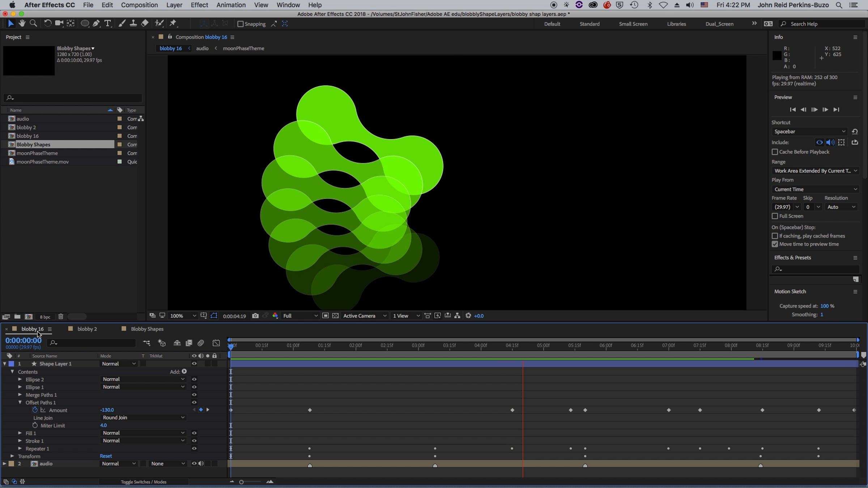Screen dimensions: 868x488
Task: Open the Composition menu
Action: point(139,5)
